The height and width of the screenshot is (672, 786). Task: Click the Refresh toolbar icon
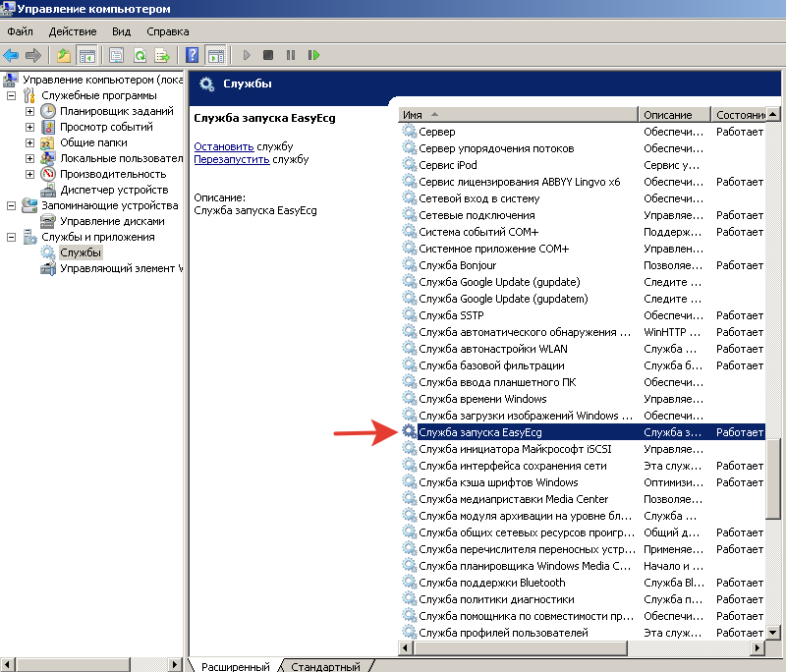click(x=140, y=55)
